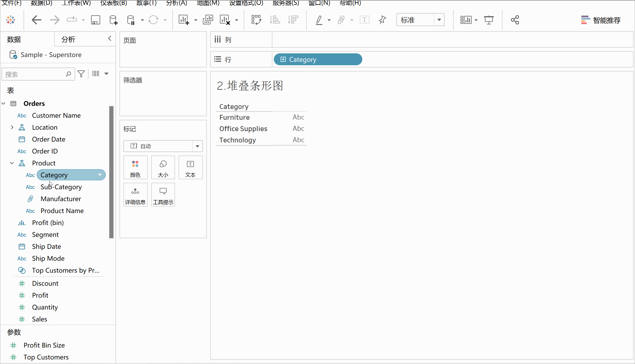Click the Save workbook icon
Viewport: 635px width, 364px height.
tap(95, 20)
